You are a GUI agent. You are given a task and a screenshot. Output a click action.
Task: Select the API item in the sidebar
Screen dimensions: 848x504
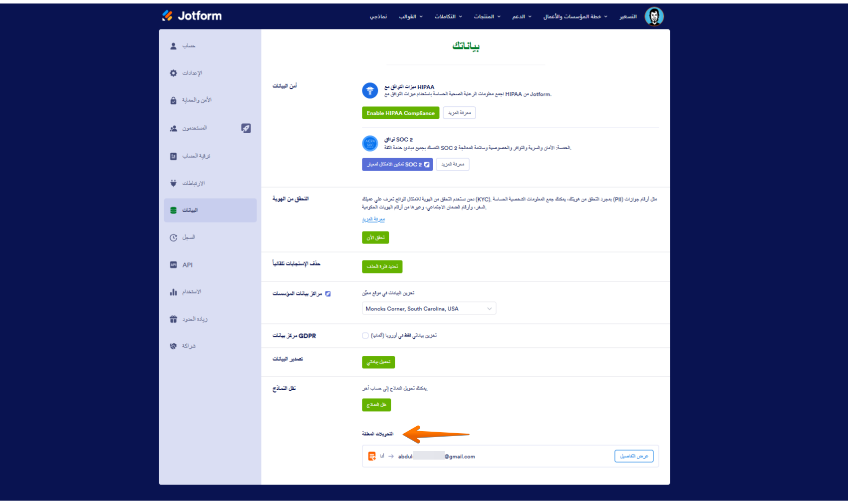pos(187,265)
